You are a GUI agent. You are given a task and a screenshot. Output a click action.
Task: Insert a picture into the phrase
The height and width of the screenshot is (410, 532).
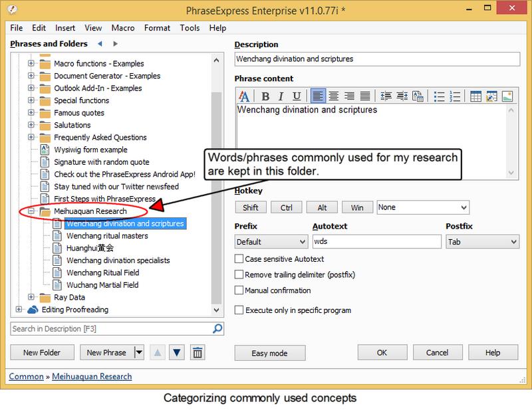click(x=507, y=96)
